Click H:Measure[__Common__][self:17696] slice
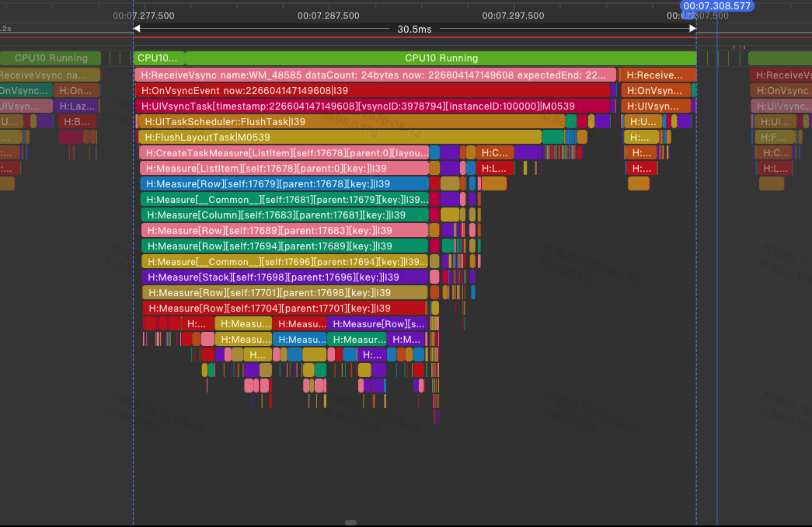The image size is (812, 527). [284, 261]
